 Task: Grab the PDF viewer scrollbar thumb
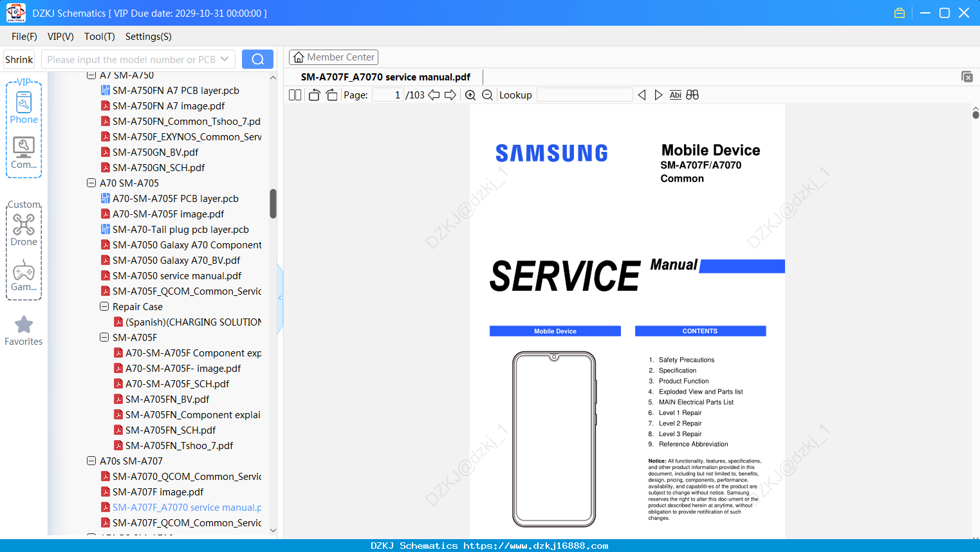coord(975,114)
